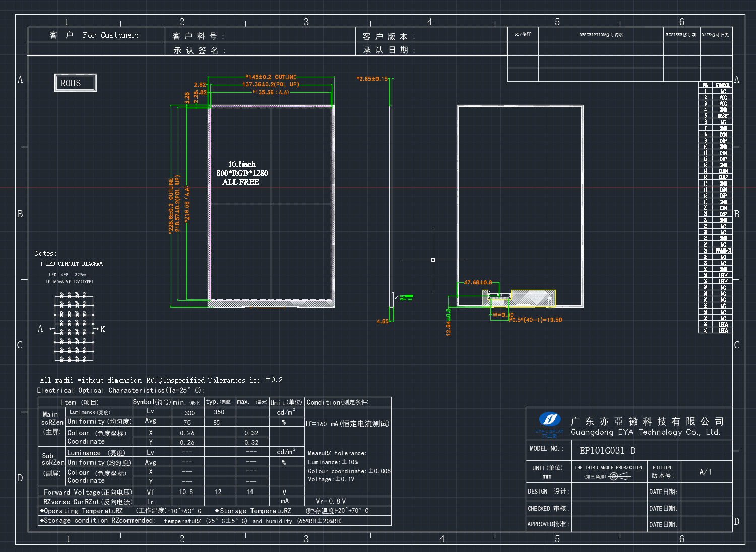The height and width of the screenshot is (552, 756).
Task: Select the 'APPROVED批准:' label
Action: pos(548,524)
